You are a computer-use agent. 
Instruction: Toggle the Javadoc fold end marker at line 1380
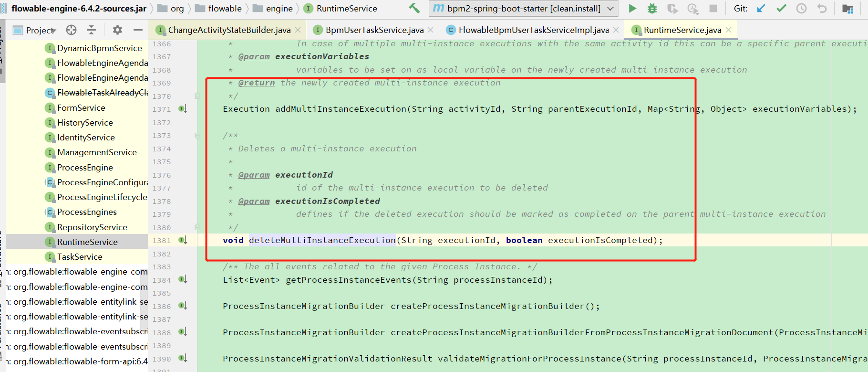point(197,227)
